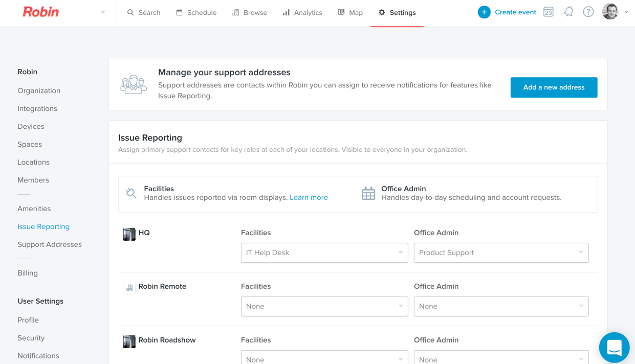The width and height of the screenshot is (635, 364).
Task: Open Security under User Settings
Action: [x=31, y=338]
